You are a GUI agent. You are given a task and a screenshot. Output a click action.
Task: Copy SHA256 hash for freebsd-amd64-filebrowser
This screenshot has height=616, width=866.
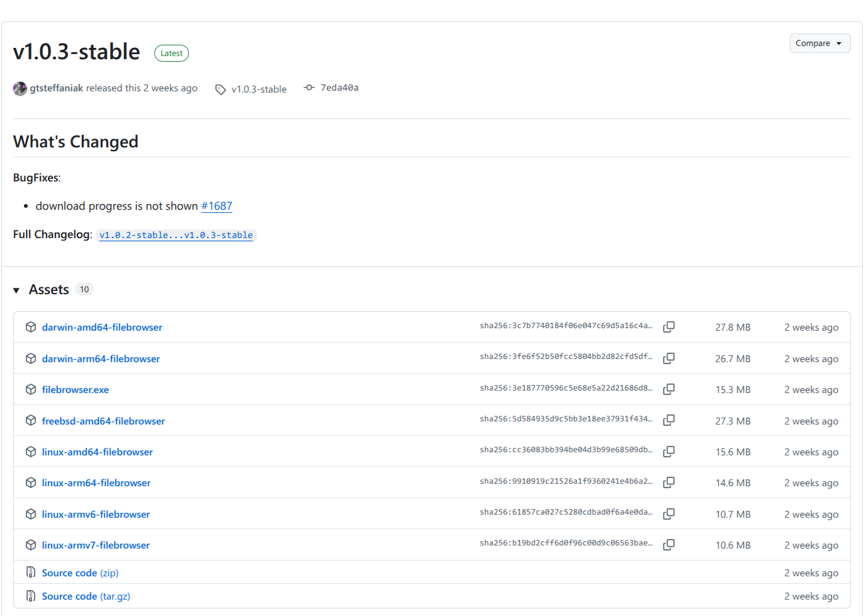tap(669, 420)
